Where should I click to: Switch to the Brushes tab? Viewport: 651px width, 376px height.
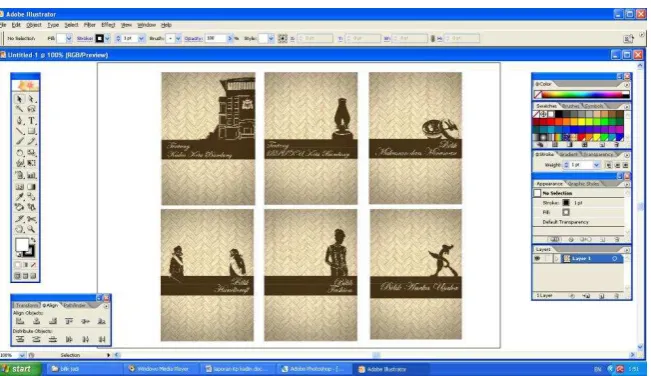(x=570, y=106)
